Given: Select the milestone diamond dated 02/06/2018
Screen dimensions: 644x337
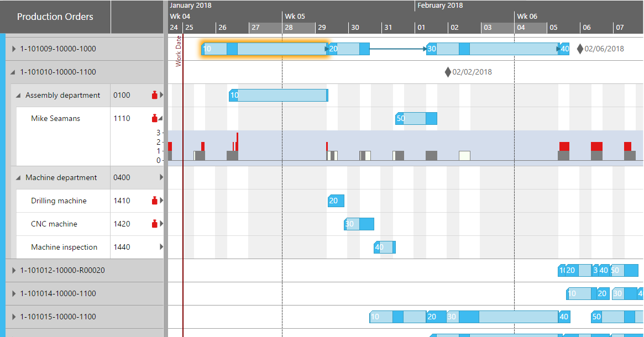Looking at the screenshot, I should pyautogui.click(x=579, y=49).
